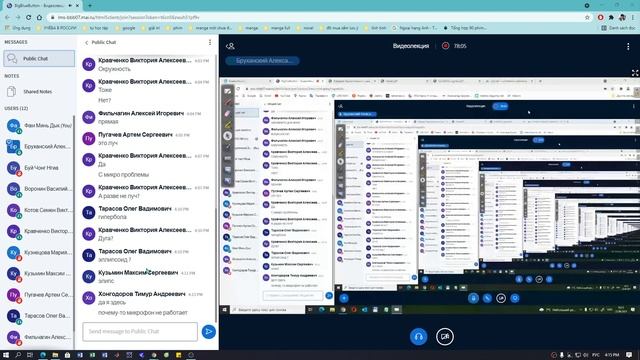Go to the browser home page
The height and width of the screenshot is (360, 640).
pos(39,18)
